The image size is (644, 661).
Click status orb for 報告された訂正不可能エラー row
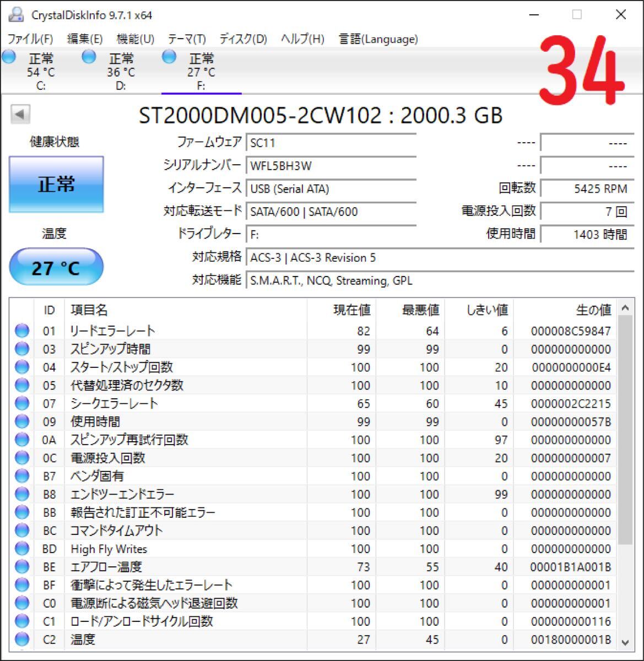[22, 513]
